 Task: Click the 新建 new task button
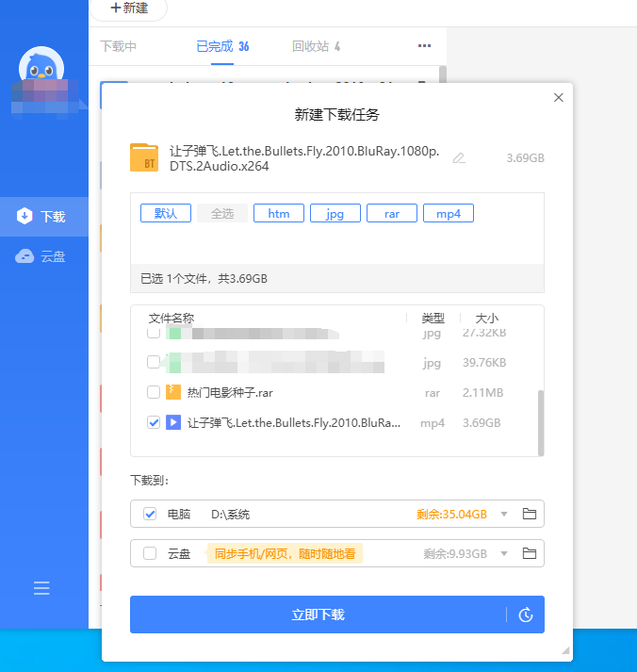click(x=128, y=8)
